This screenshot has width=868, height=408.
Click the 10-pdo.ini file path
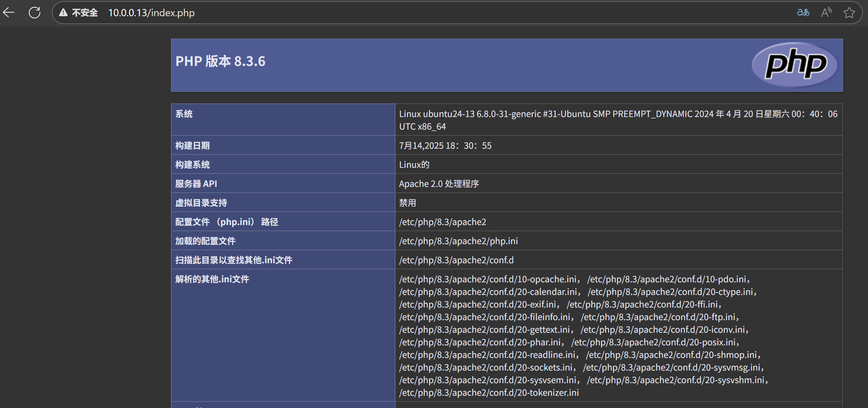[667, 279]
